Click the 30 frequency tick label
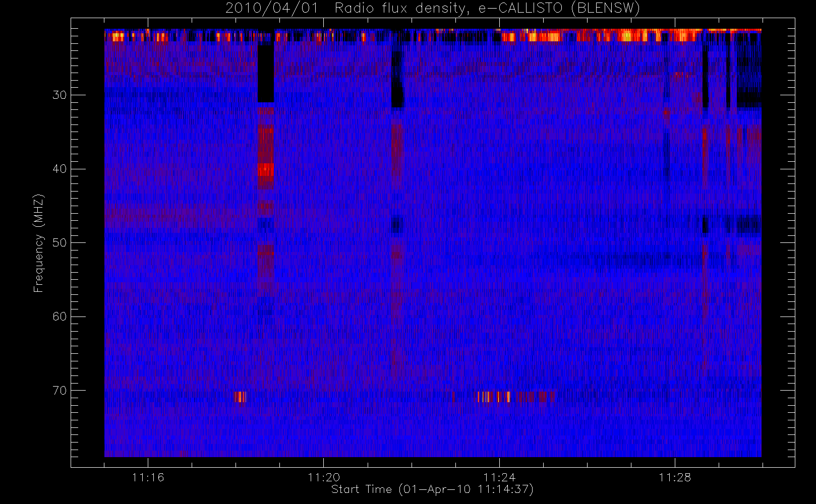This screenshot has height=504, width=816. (x=60, y=95)
